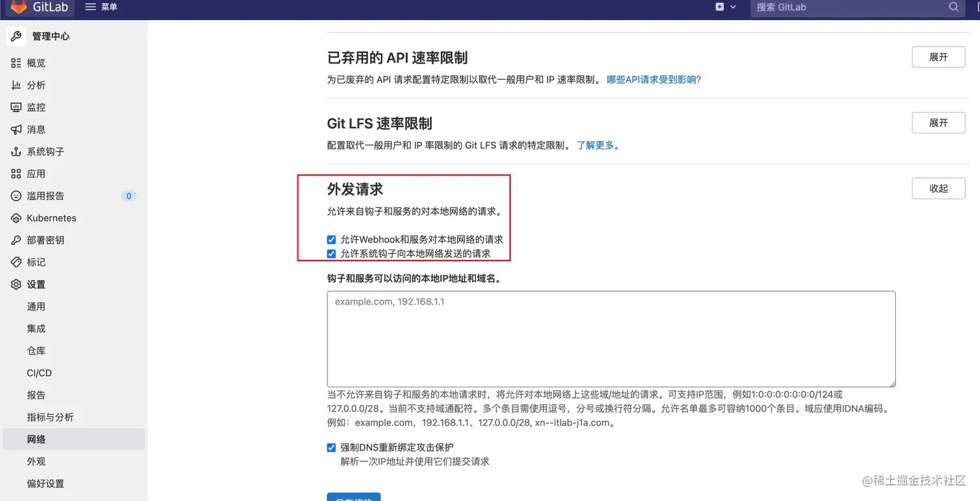Click the 已弃用的 API 速率限制 heading

click(x=397, y=58)
